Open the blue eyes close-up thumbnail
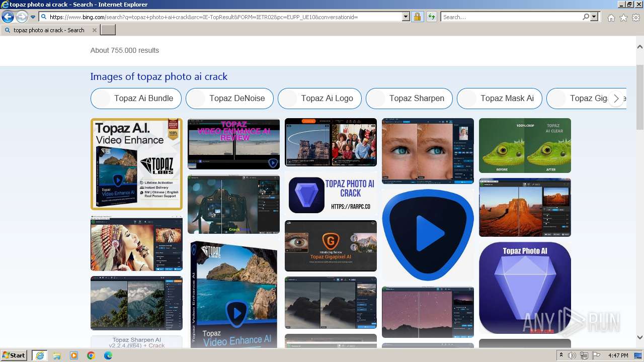 tap(428, 151)
